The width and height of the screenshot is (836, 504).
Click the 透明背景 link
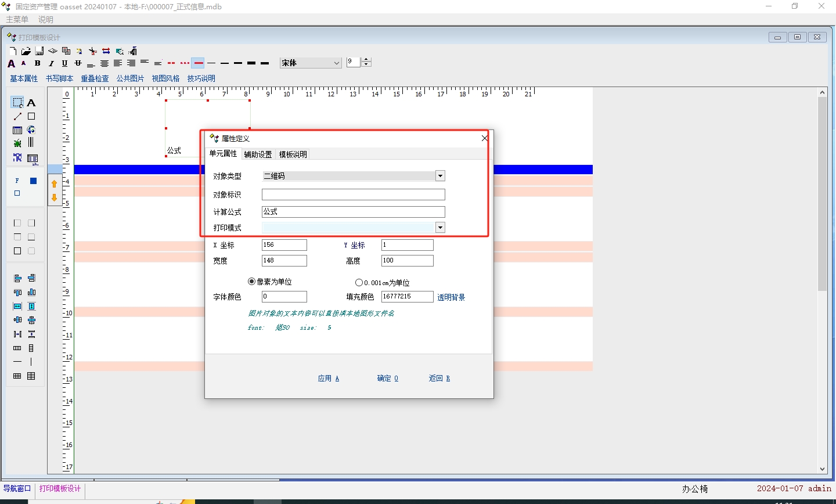(x=451, y=297)
